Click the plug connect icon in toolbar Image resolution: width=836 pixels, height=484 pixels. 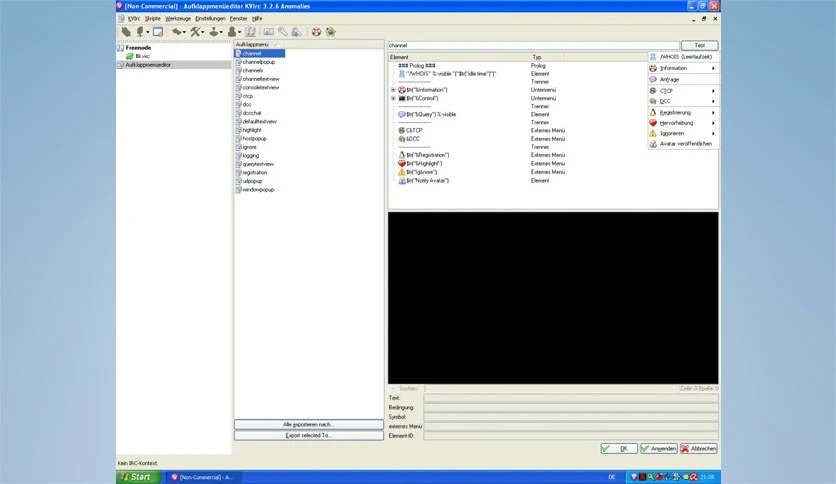126,32
